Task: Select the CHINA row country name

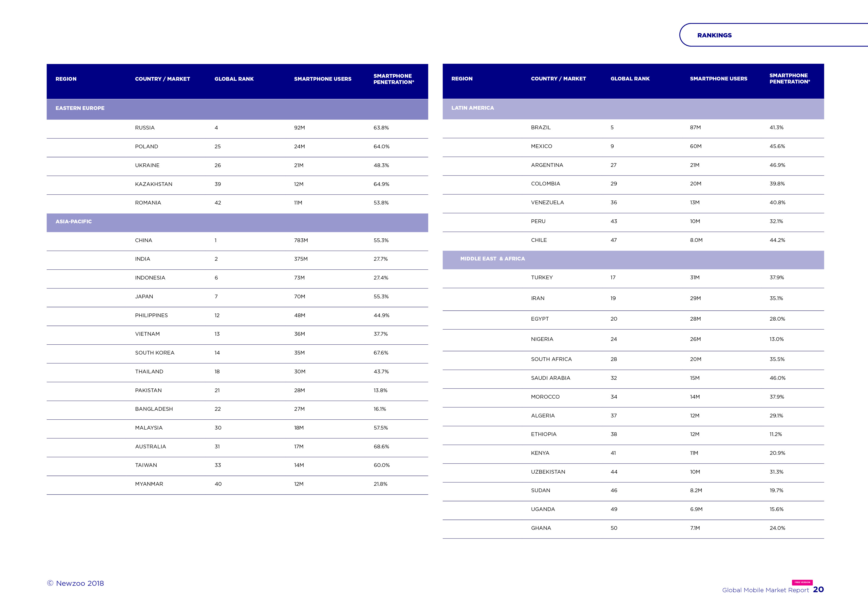Action: click(144, 241)
